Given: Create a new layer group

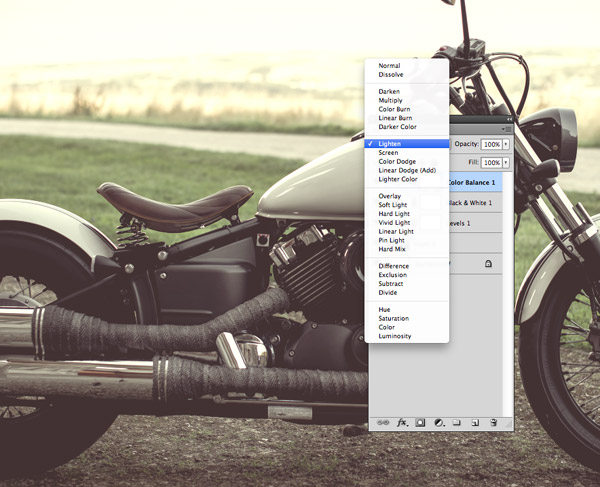Looking at the screenshot, I should click(456, 423).
